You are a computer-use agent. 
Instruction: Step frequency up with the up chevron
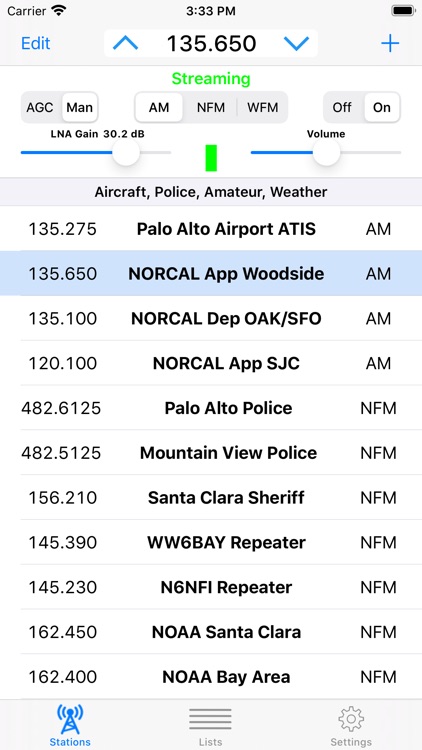click(x=125, y=44)
